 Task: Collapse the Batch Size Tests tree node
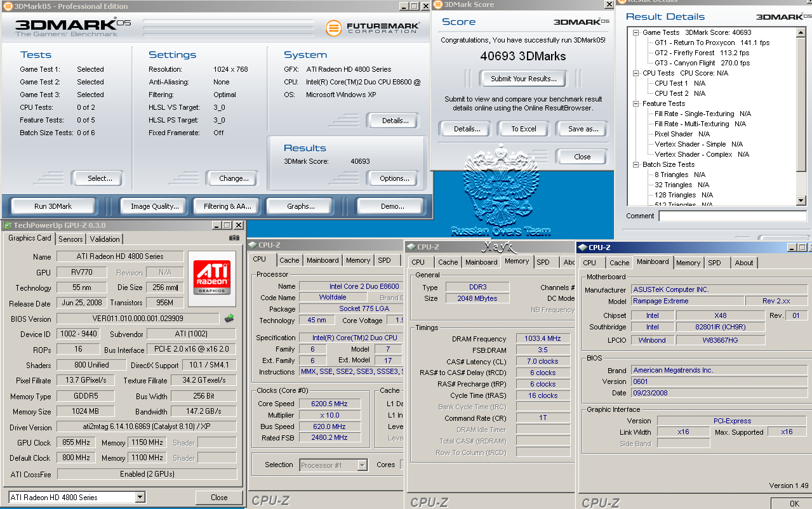(636, 164)
